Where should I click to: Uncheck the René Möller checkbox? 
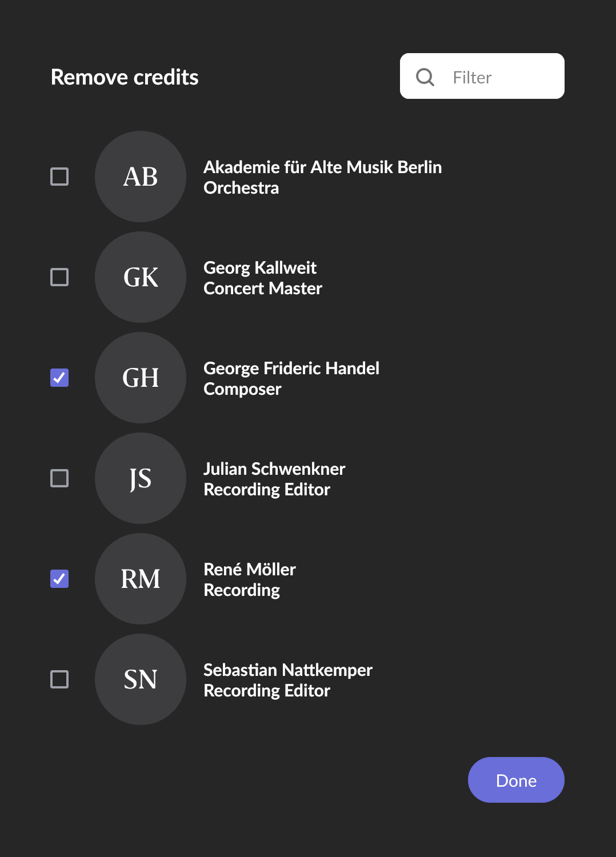(x=59, y=579)
